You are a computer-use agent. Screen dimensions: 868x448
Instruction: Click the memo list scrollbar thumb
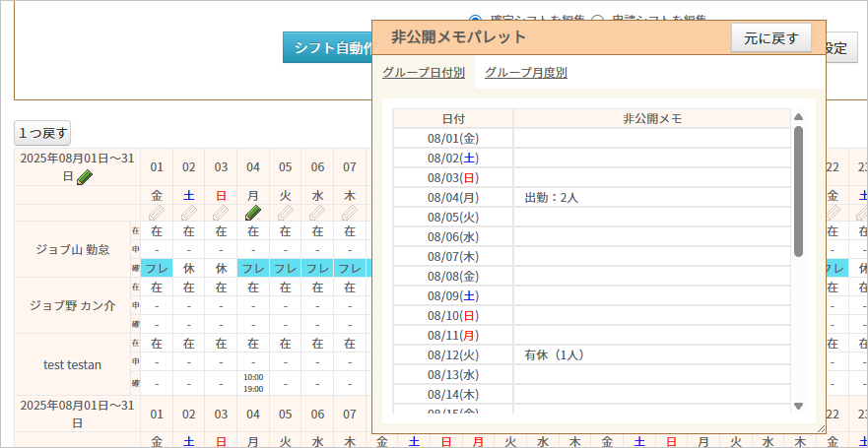tap(798, 189)
